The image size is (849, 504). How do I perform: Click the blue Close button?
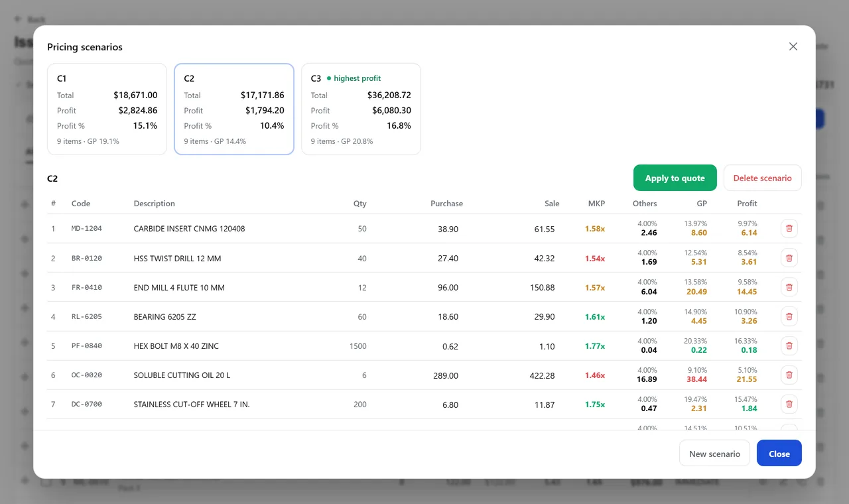tap(779, 453)
